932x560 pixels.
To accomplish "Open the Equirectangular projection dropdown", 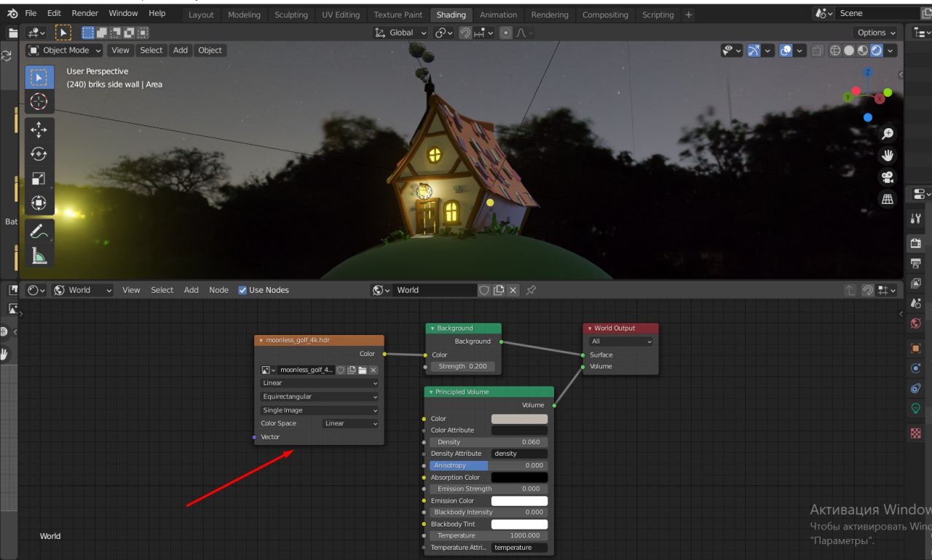I will coord(320,397).
